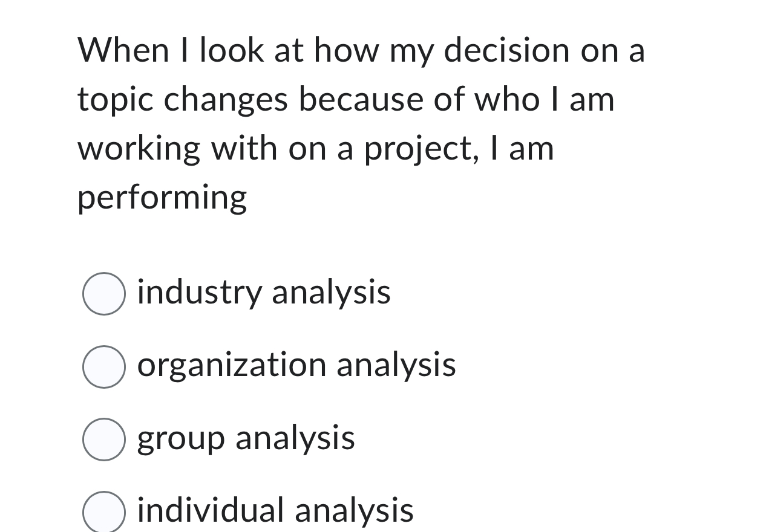Select the group analysis radio button
Screen dimensions: 766x532
pyautogui.click(x=104, y=440)
